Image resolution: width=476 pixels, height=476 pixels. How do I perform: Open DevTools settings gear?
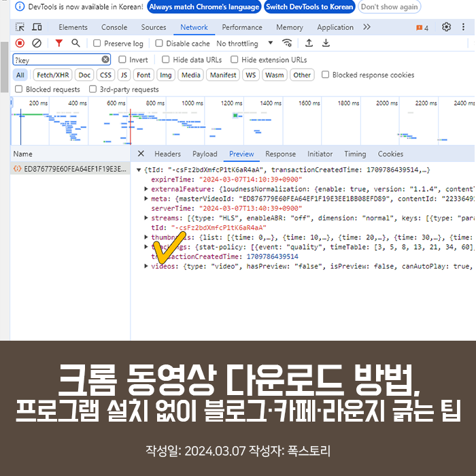click(446, 27)
